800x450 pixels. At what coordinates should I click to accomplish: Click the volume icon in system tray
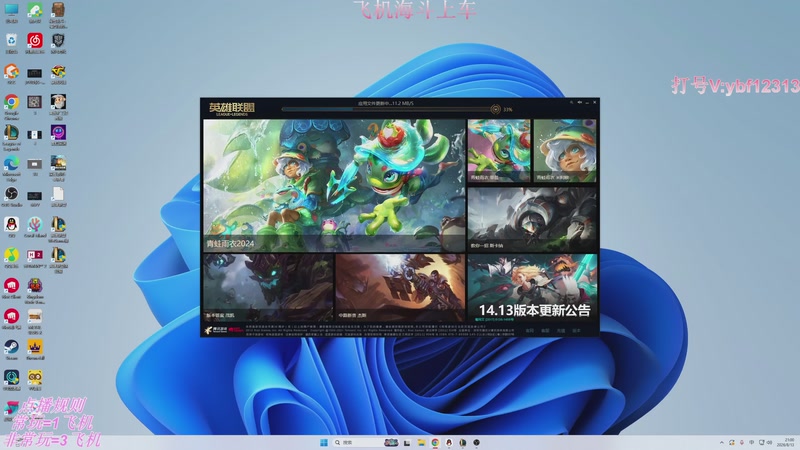click(x=769, y=443)
